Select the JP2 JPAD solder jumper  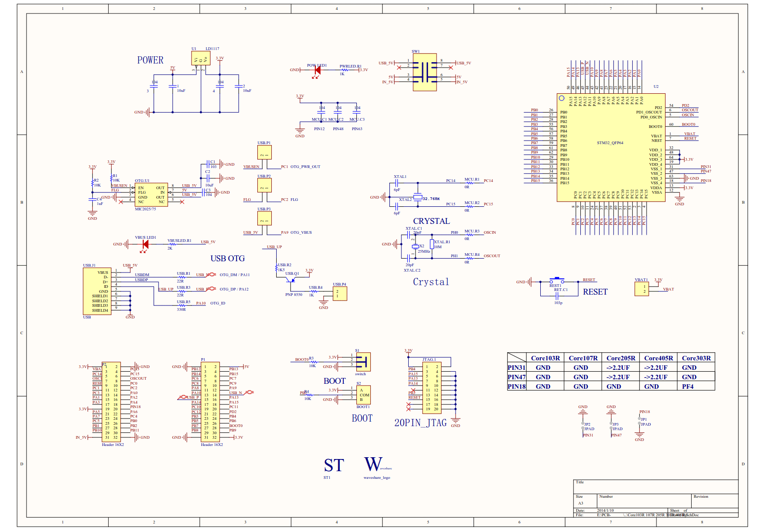pyautogui.click(x=583, y=426)
